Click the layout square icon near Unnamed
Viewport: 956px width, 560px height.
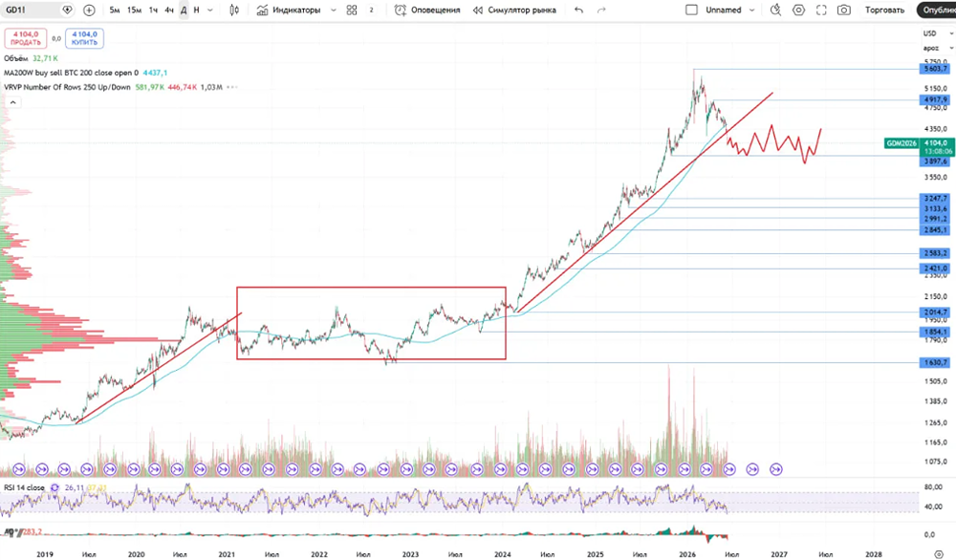coord(691,10)
